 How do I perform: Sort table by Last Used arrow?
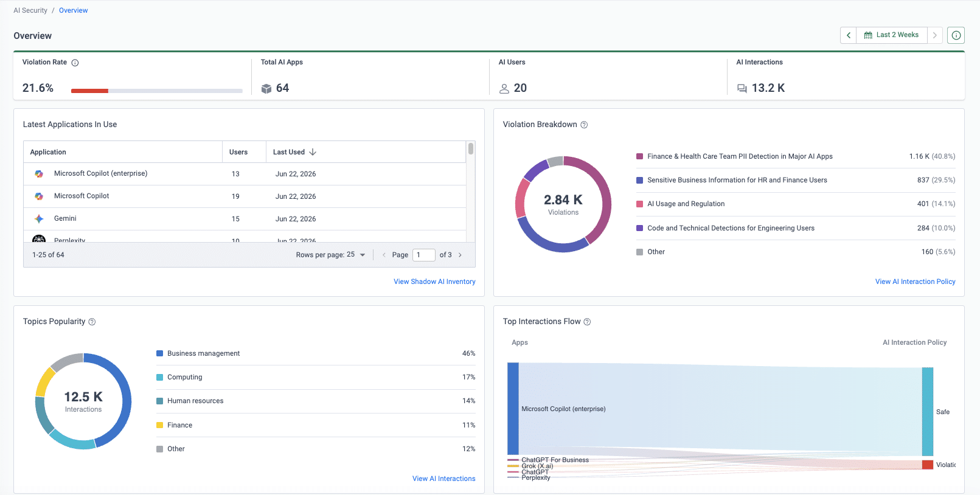[x=313, y=152]
